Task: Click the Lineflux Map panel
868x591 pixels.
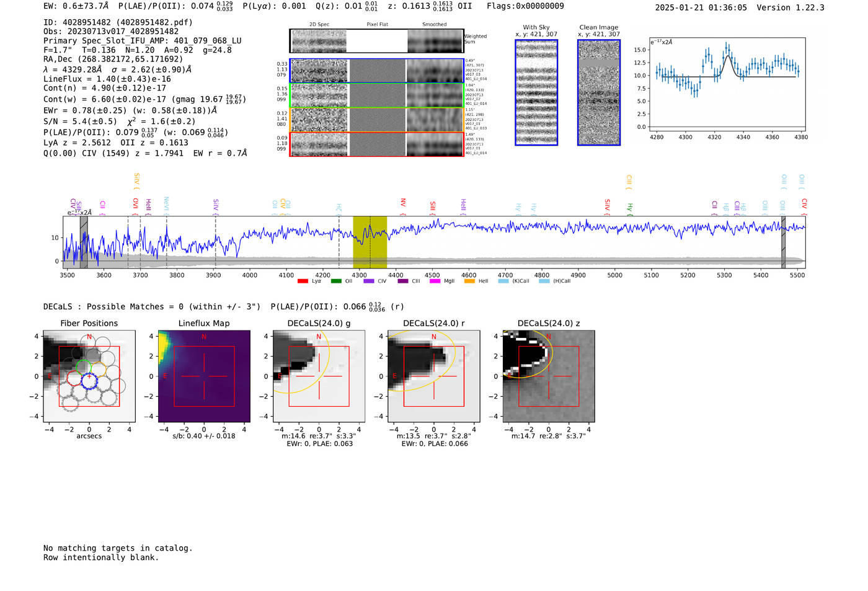Action: pos(204,376)
